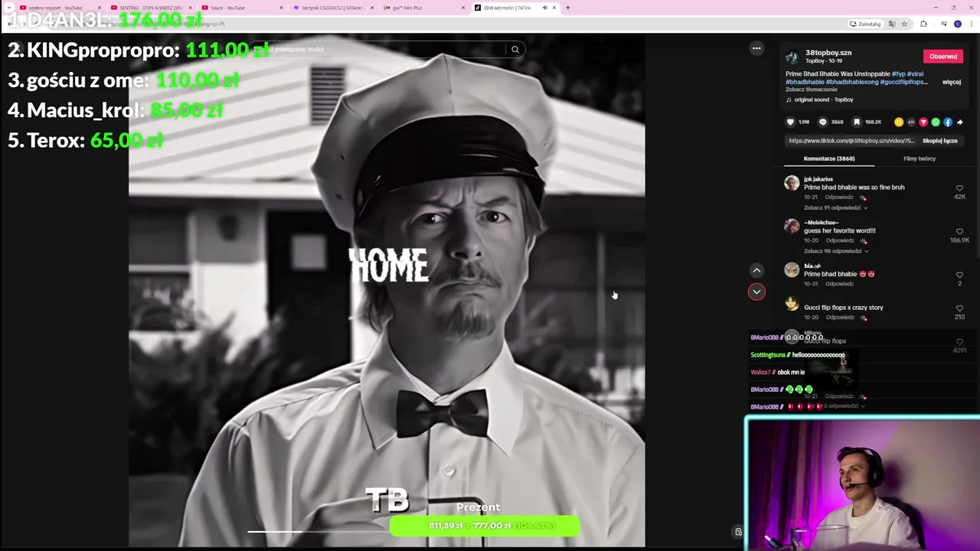The image size is (980, 551).
Task: Like the video with the heart icon
Action: tap(790, 122)
